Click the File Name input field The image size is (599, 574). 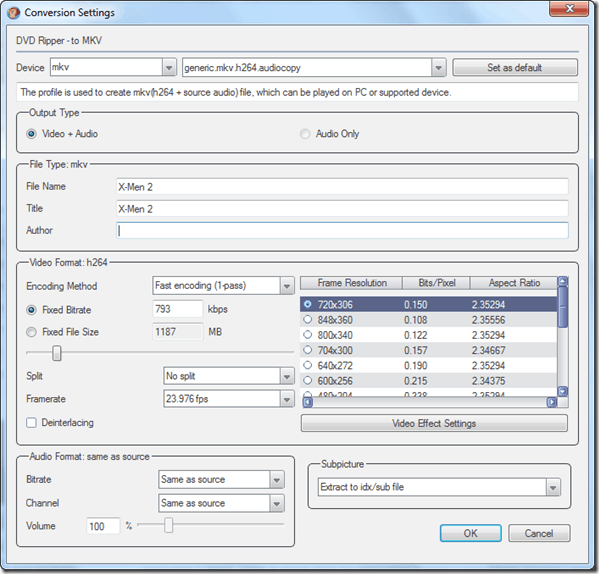click(x=342, y=187)
